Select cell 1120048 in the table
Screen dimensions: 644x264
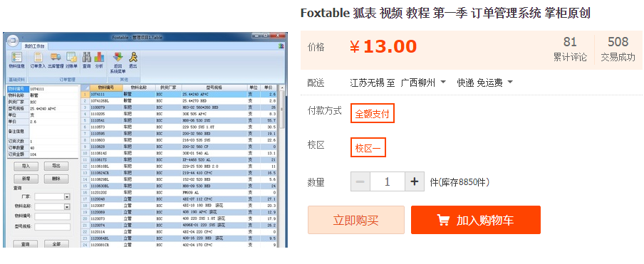[106, 199]
